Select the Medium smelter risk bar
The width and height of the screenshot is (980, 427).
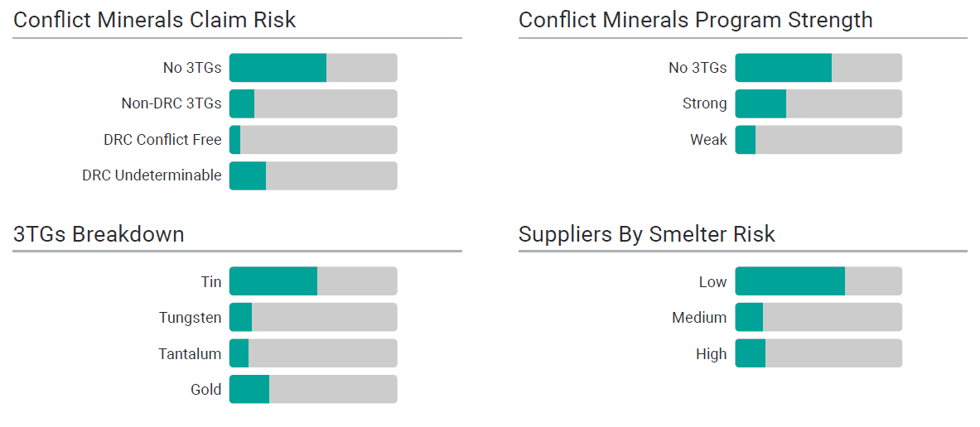(x=818, y=318)
